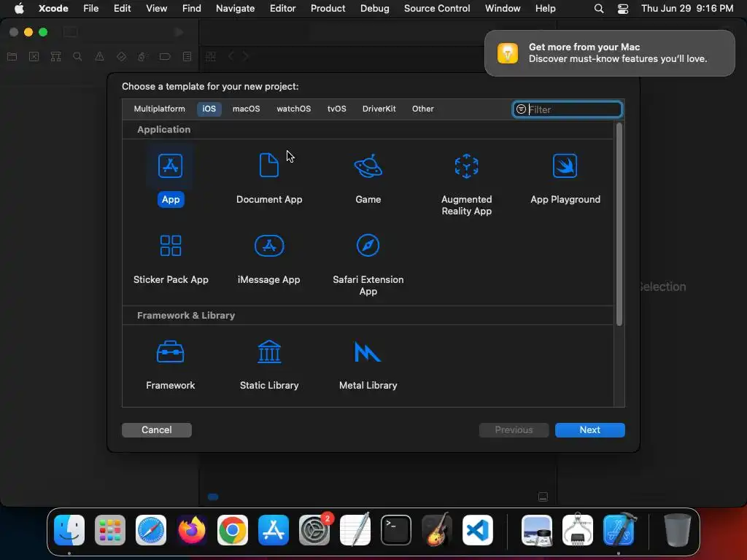
Task: Click the Cancel button
Action: [157, 430]
